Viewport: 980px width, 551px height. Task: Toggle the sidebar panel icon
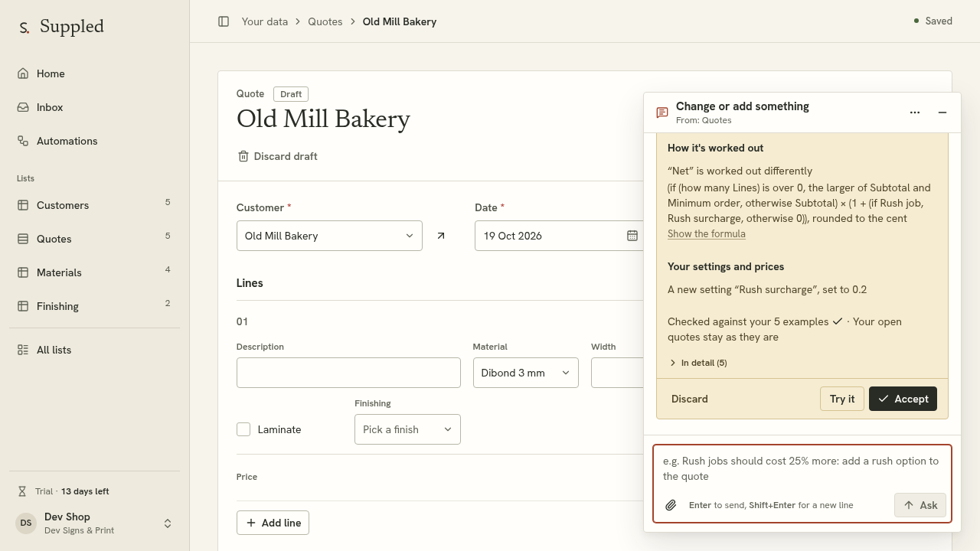point(224,21)
